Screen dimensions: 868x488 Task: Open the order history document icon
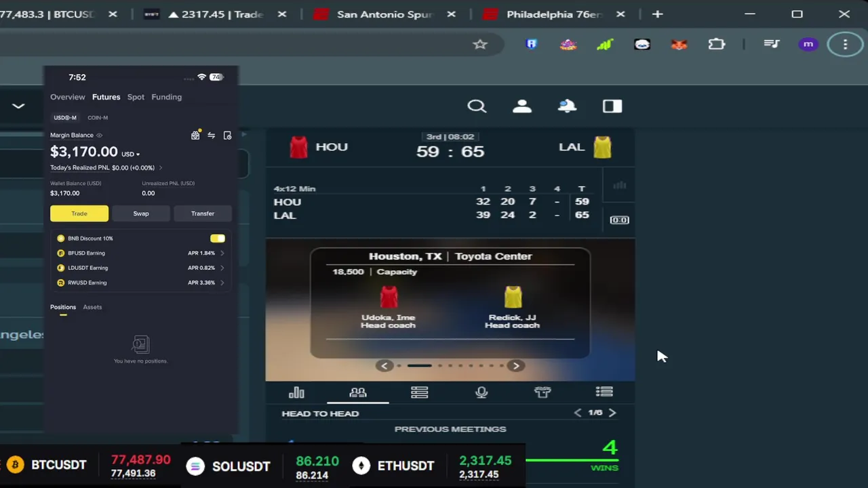click(x=227, y=136)
